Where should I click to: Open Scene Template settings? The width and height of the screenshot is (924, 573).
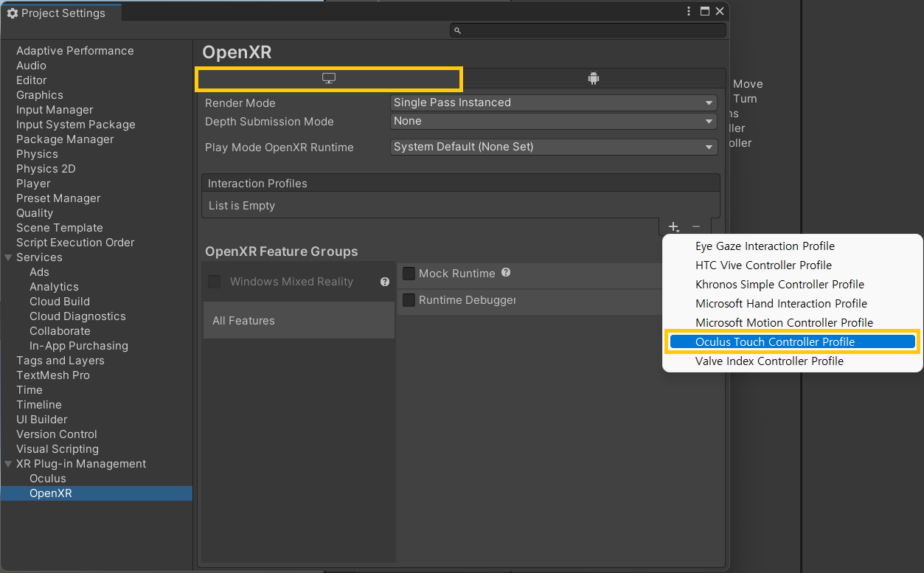[60, 228]
